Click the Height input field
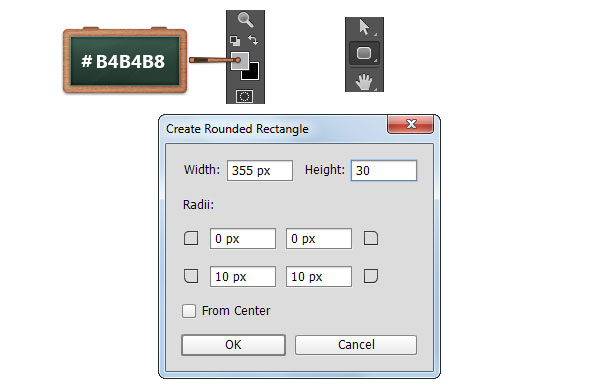Screen dimensions: 600x389 pyautogui.click(x=384, y=171)
